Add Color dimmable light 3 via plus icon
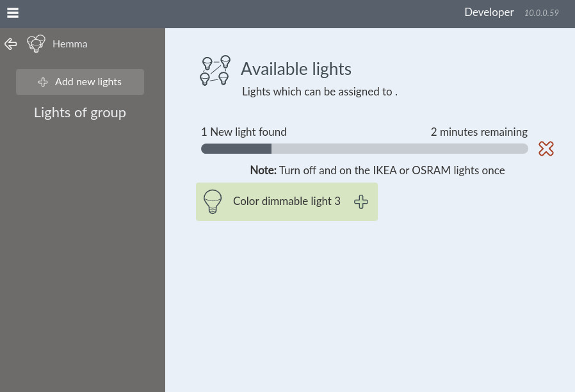The width and height of the screenshot is (575, 392). coord(361,202)
